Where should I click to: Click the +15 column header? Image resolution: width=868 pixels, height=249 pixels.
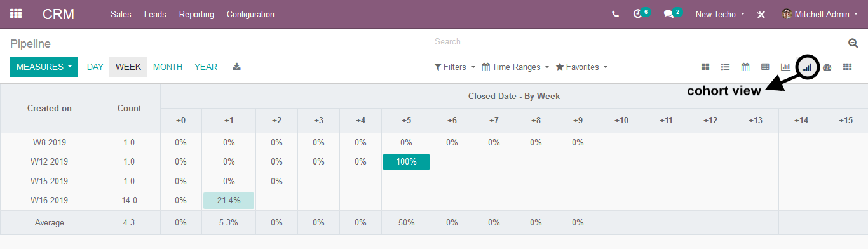click(846, 121)
